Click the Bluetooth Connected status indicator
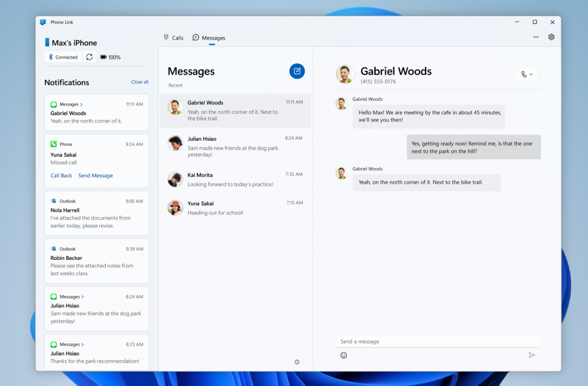Viewport: 588px width, 386px height. [62, 57]
